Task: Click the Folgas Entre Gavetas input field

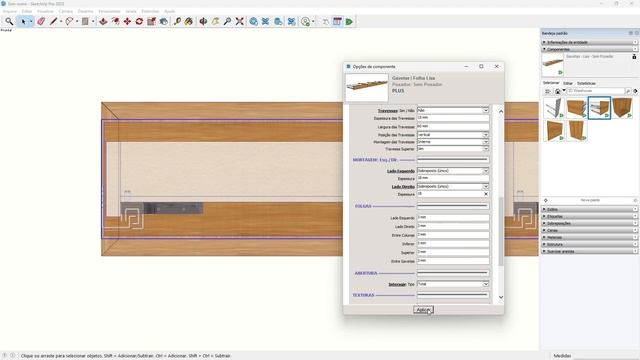Action: [x=453, y=260]
